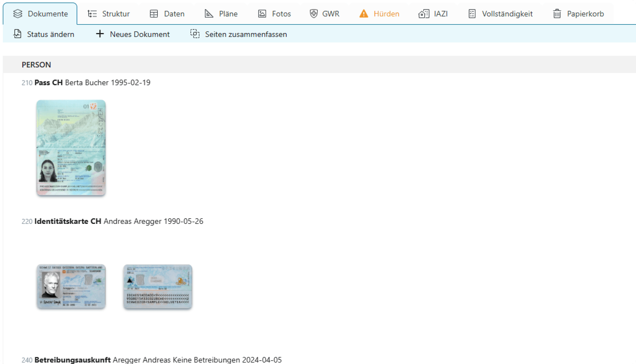Open the identity card back thumbnail
Image resolution: width=636 pixels, height=364 pixels.
tap(158, 286)
